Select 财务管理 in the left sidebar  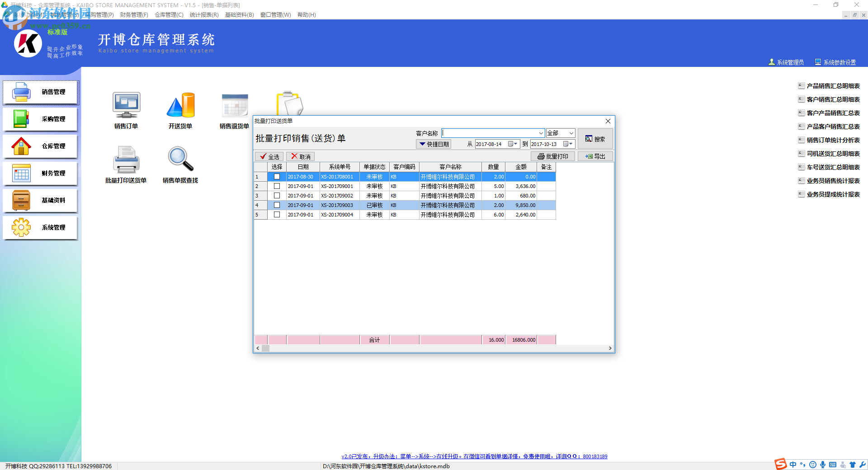(41, 174)
